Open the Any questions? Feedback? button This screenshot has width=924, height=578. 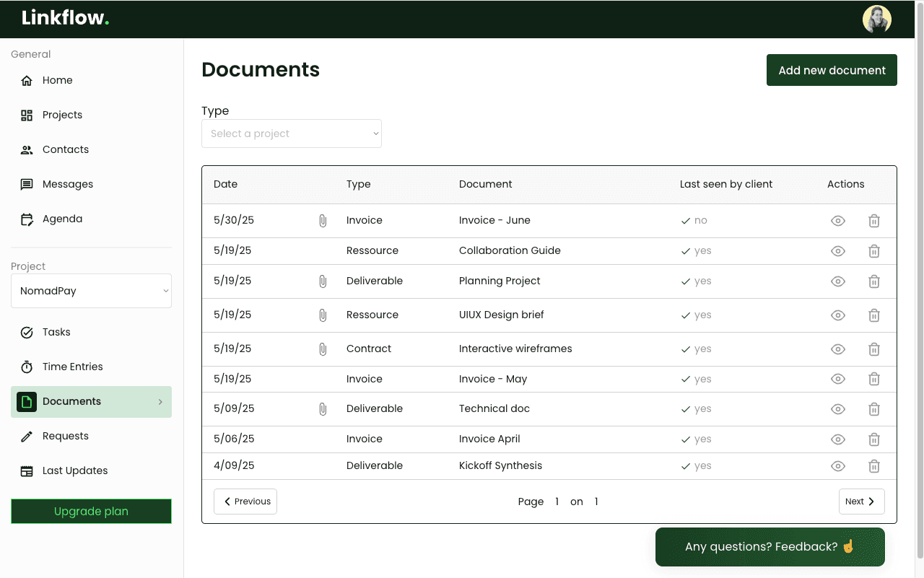(770, 547)
